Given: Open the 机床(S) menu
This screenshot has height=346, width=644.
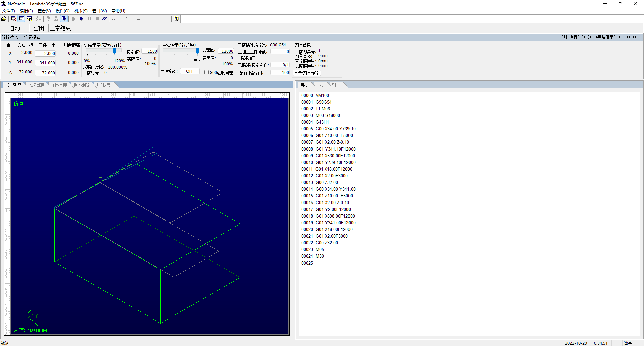Looking at the screenshot, I should pyautogui.click(x=81, y=11).
